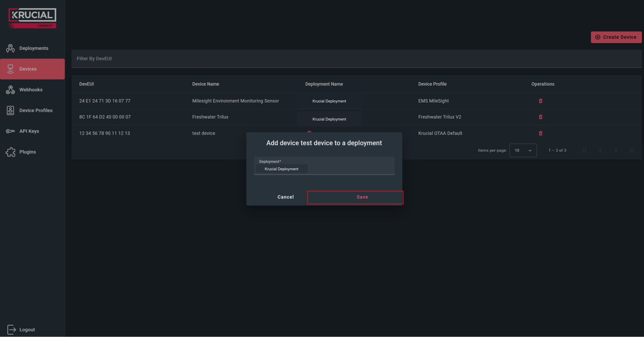Viewport: 644px width, 337px height.
Task: Cancel the add device dialog
Action: pos(285,197)
